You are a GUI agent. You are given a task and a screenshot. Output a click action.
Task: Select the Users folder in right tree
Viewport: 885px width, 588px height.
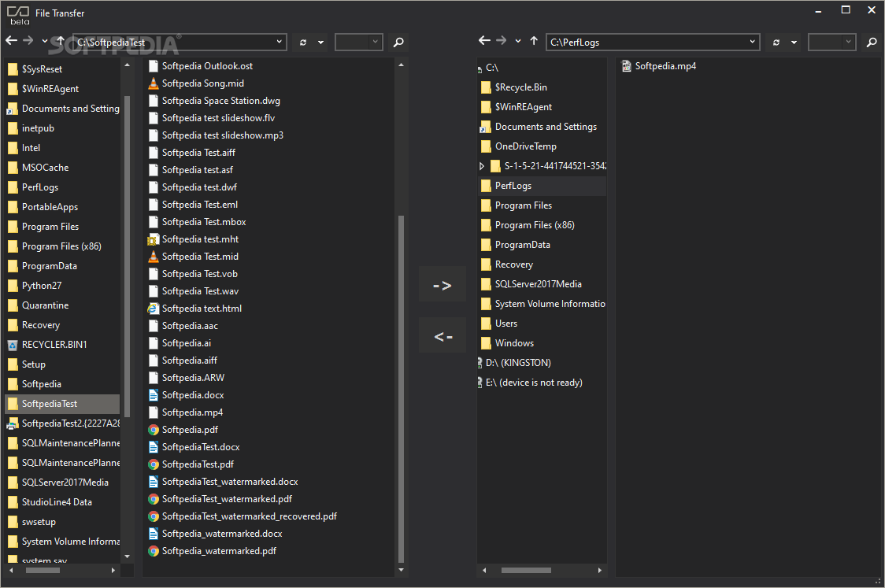tap(499, 324)
